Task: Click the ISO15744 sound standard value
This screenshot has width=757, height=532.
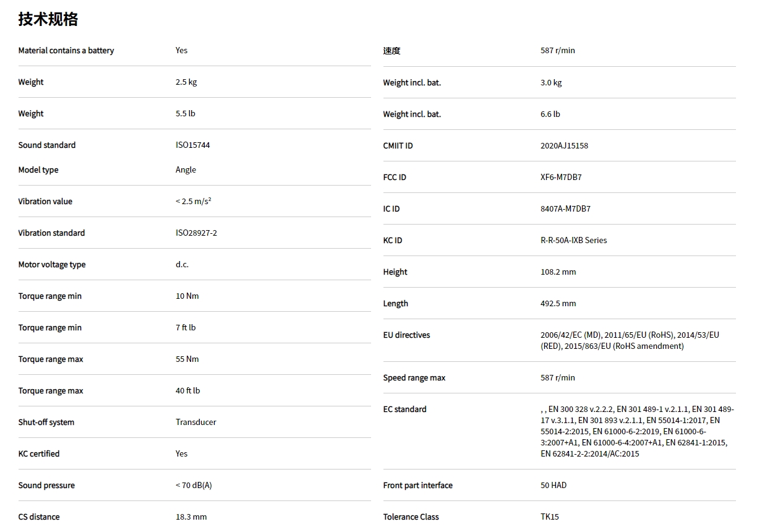Action: [x=193, y=145]
